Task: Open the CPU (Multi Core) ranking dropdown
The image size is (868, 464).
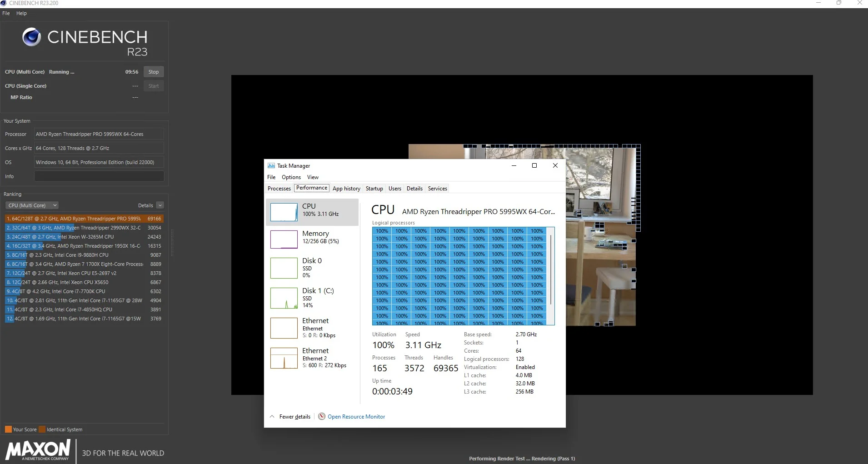Action: coord(33,205)
